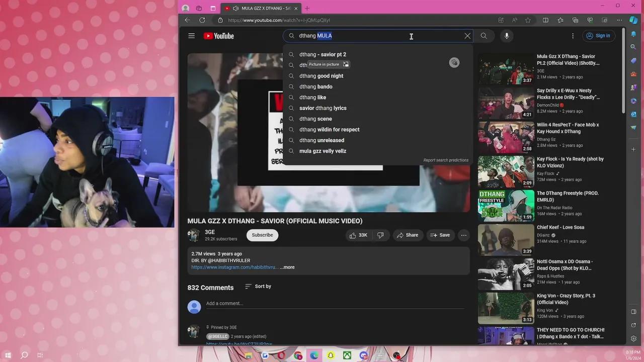
Task: Favorite this page with star icon
Action: tap(528, 20)
